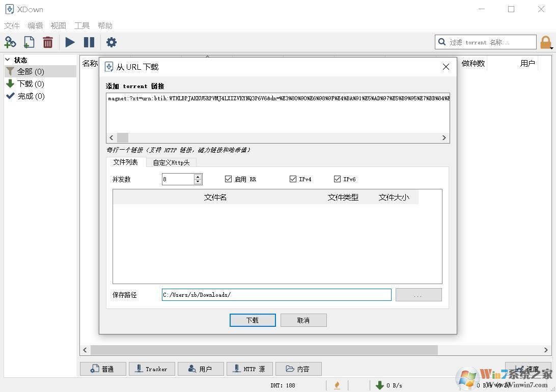The height and width of the screenshot is (392, 556).
Task: Click the link box right scroll arrow
Action: pos(444,137)
